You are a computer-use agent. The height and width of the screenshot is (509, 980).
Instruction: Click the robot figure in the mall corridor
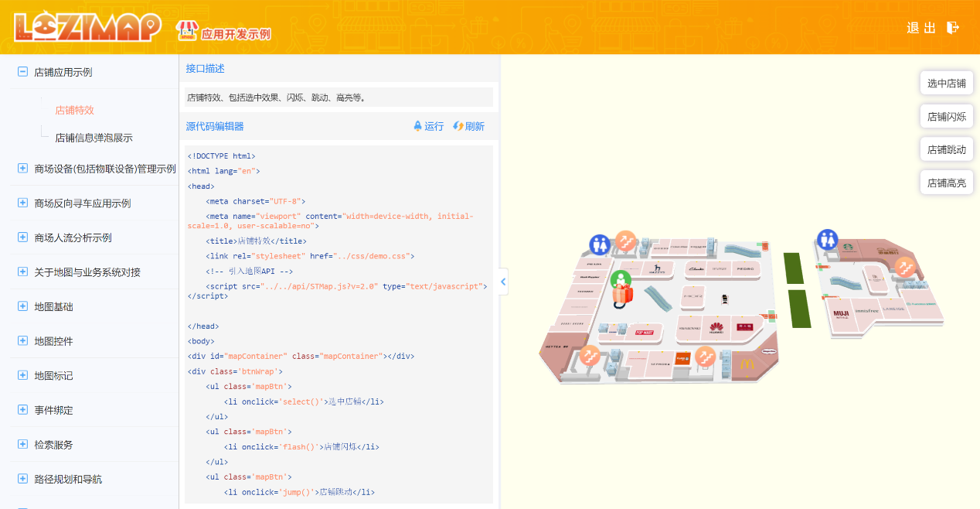[x=725, y=299]
